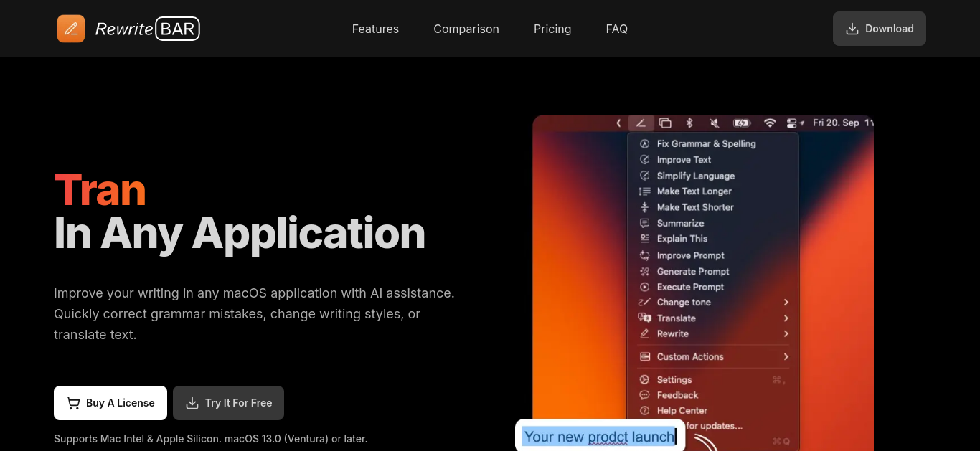The height and width of the screenshot is (451, 980).
Task: Click the Summarize icon
Action: (644, 223)
